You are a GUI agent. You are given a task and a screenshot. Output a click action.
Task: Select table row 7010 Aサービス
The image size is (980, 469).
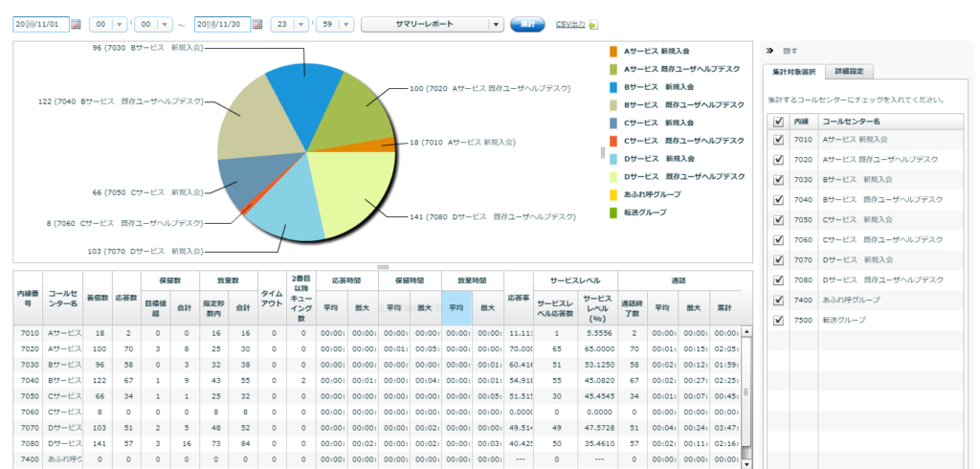pos(377,333)
